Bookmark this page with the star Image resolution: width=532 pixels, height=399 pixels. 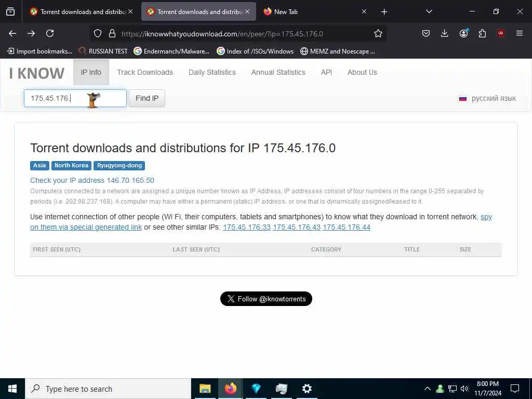coord(378,33)
